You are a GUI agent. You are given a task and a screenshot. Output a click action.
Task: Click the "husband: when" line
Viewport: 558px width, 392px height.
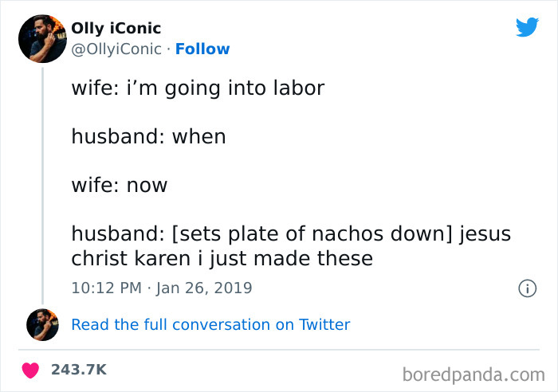[148, 136]
